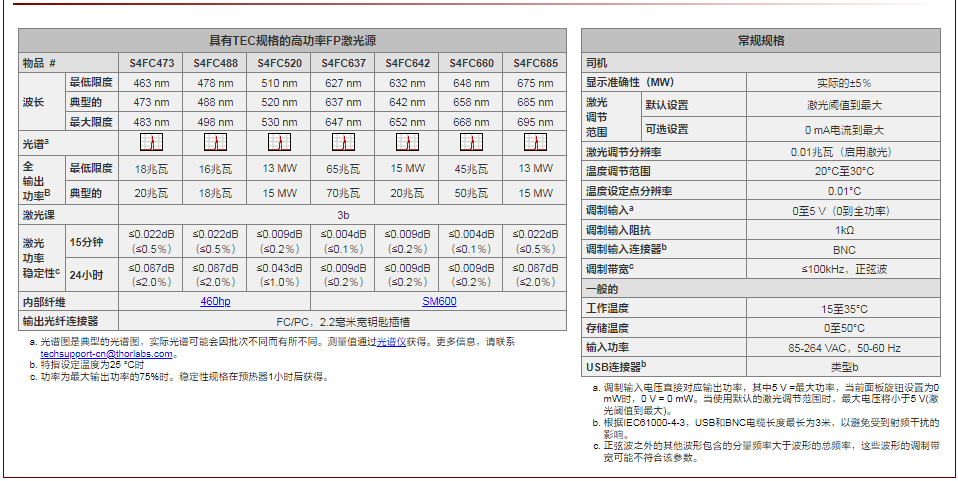Click the S4FC520 spectrum graph icon
958x481 pixels.
[x=279, y=143]
